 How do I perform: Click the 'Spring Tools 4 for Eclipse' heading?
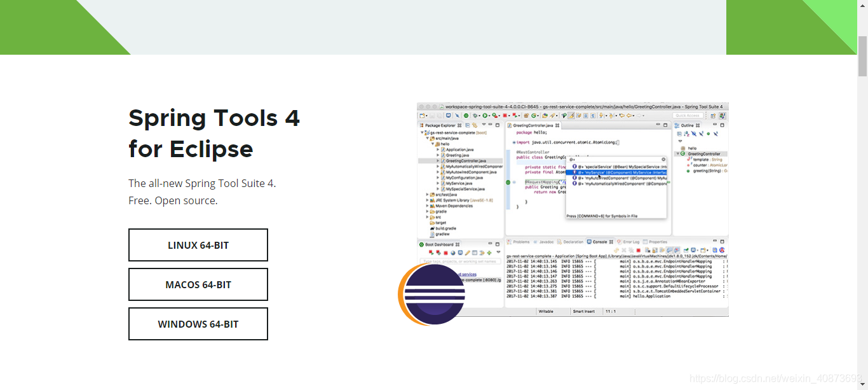pyautogui.click(x=214, y=134)
